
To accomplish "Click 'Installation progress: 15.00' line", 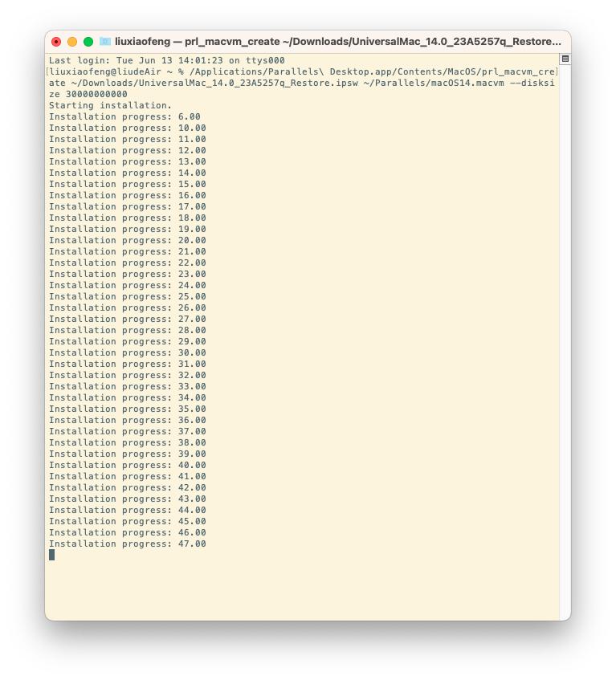I will pos(127,184).
